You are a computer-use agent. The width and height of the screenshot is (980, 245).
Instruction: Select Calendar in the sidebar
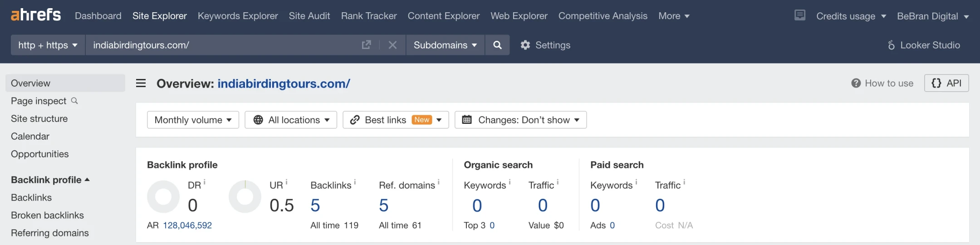click(30, 136)
